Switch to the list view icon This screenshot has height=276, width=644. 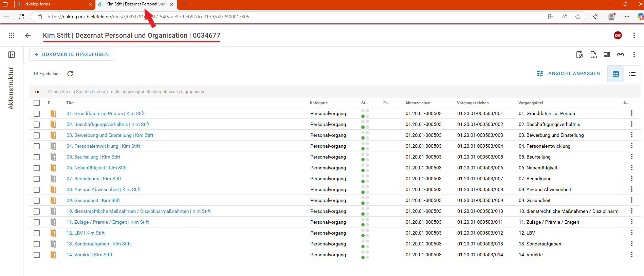click(632, 74)
